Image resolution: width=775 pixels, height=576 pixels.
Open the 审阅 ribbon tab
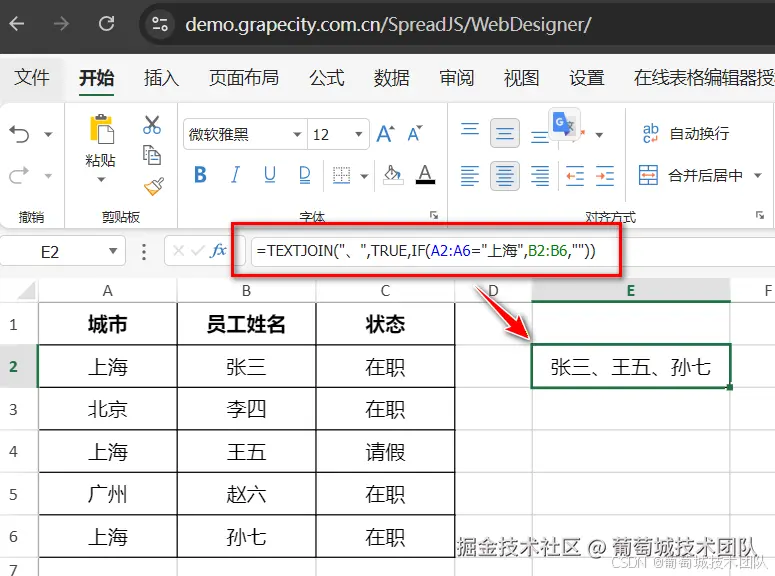(457, 78)
